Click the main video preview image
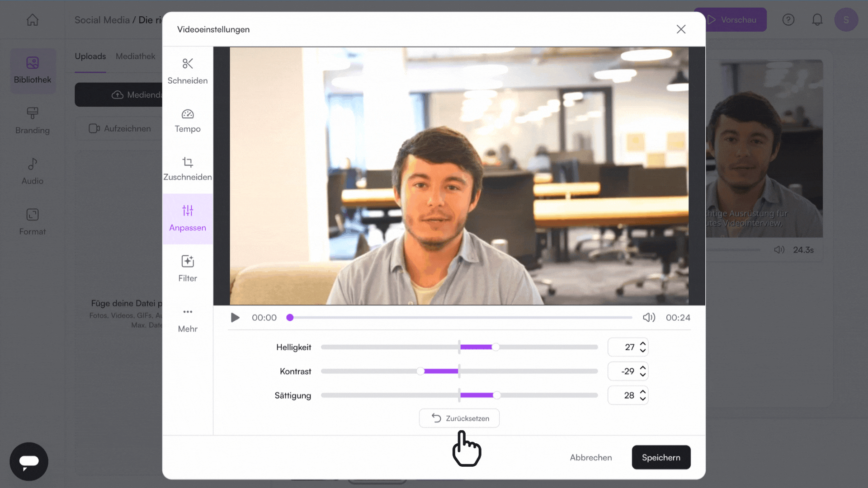Viewport: 868px width, 488px height. tap(459, 176)
